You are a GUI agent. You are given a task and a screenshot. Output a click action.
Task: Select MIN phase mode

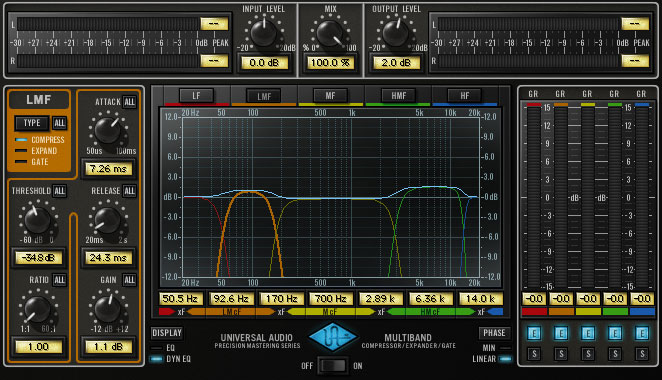coord(496,348)
